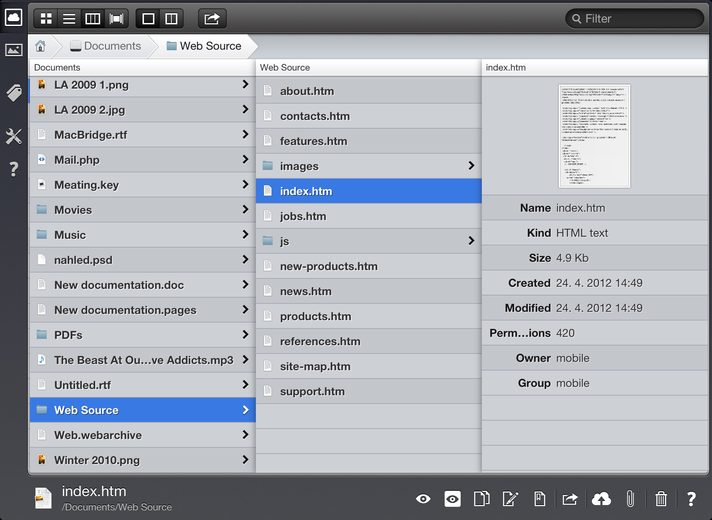Select Mail.php file
The image size is (712, 520).
tap(142, 159)
